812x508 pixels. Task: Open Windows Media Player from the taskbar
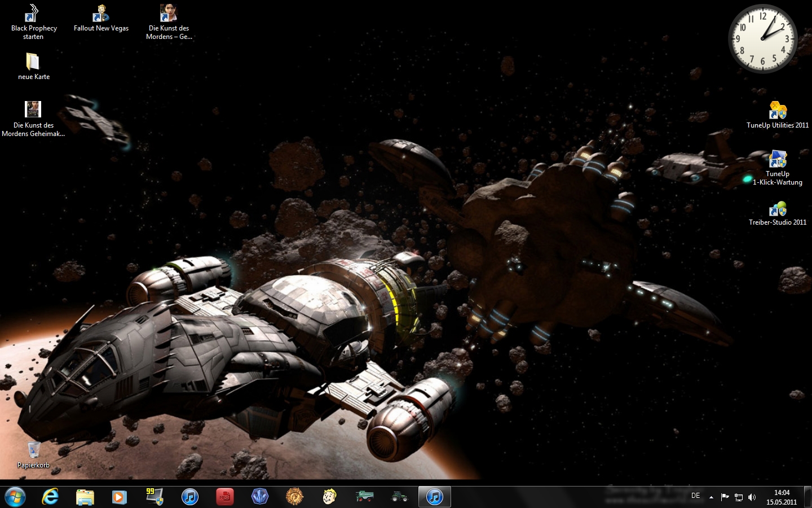(x=120, y=497)
